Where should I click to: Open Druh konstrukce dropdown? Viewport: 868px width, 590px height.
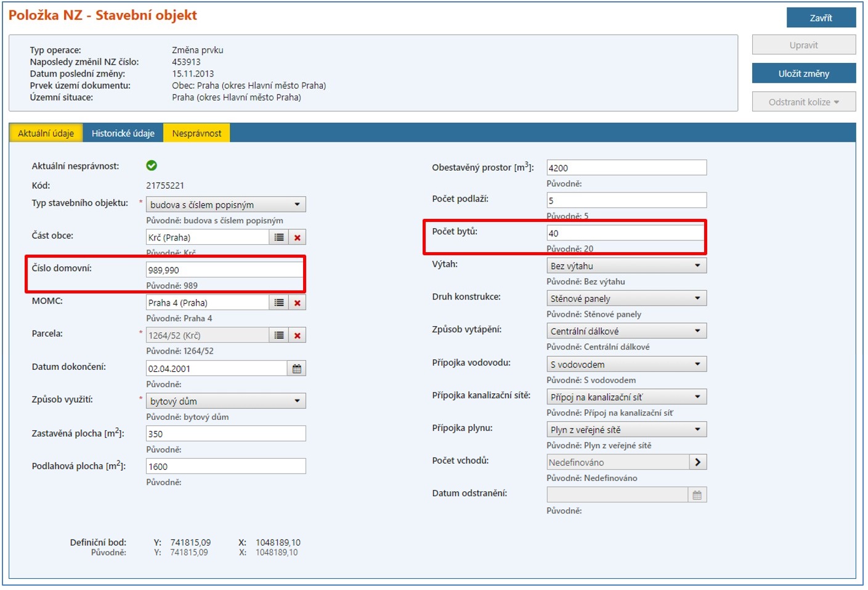coord(627,298)
